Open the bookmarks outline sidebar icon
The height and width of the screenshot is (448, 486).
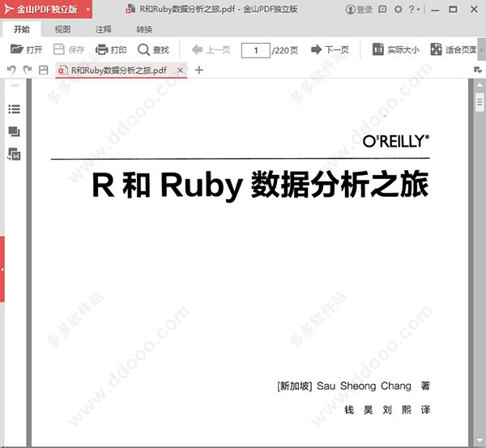15,109
